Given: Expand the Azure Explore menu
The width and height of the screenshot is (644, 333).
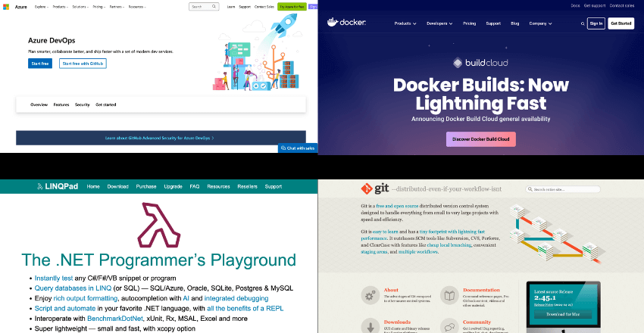Looking at the screenshot, I should [42, 7].
